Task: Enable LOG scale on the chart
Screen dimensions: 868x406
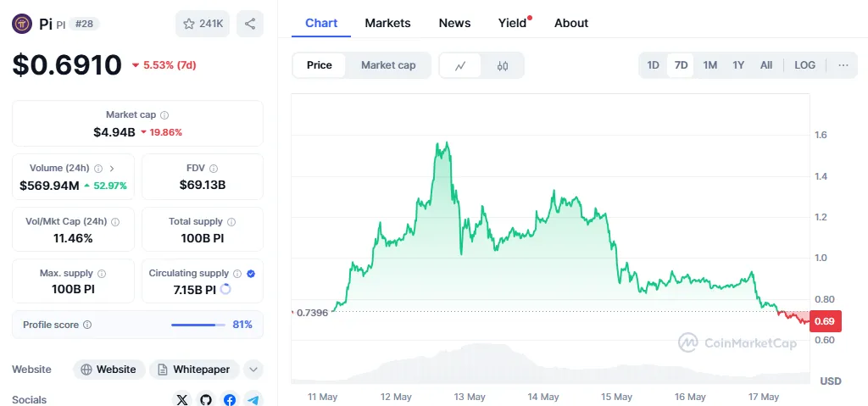Action: [x=804, y=65]
